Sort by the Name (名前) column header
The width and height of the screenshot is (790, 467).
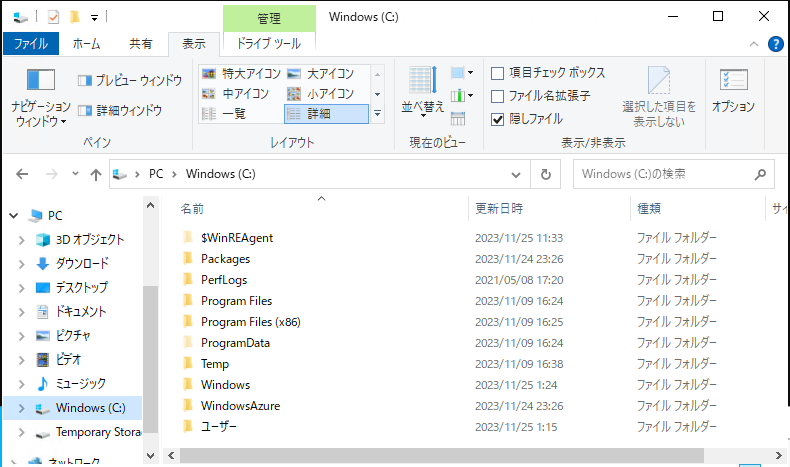coord(192,209)
